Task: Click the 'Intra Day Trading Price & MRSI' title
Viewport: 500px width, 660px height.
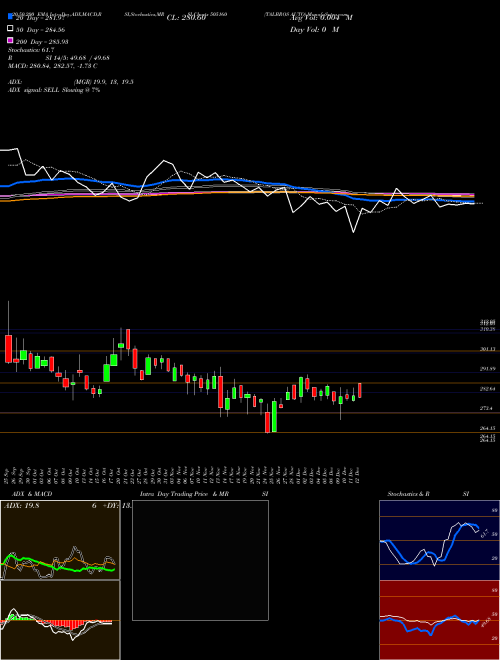Action: 204,494
